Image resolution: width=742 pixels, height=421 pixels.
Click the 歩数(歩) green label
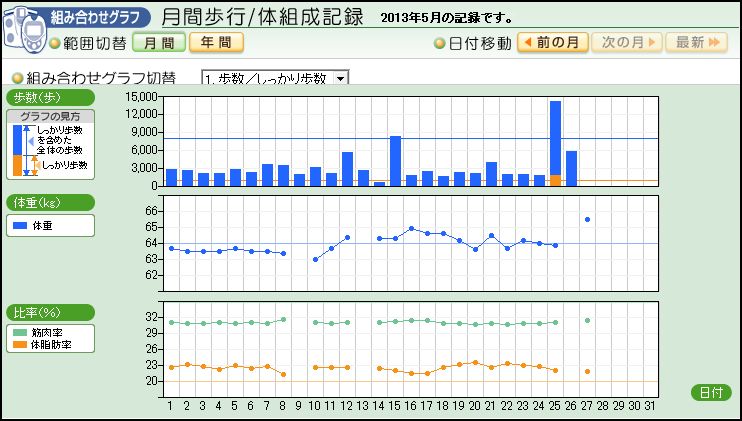click(x=50, y=97)
